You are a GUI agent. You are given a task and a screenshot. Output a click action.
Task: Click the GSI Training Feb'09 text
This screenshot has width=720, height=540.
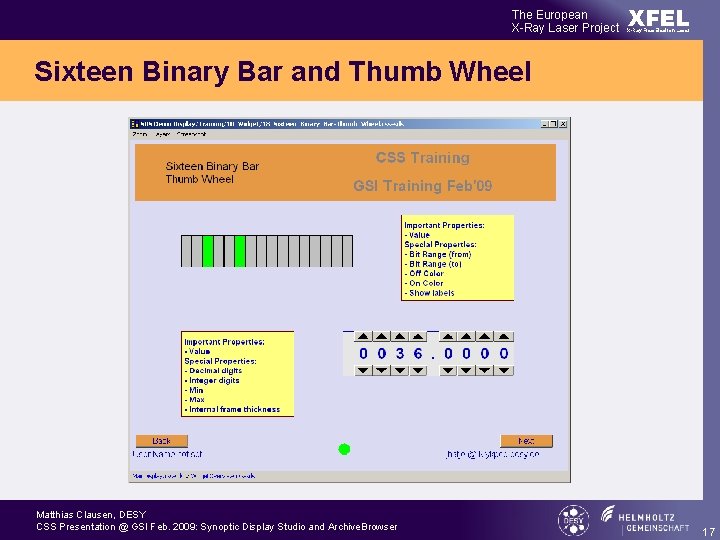click(422, 186)
